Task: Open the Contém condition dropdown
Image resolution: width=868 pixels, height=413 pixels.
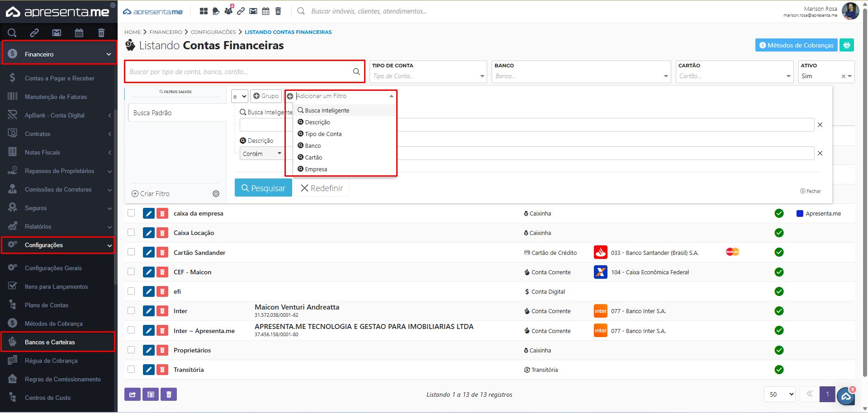Action: point(262,154)
